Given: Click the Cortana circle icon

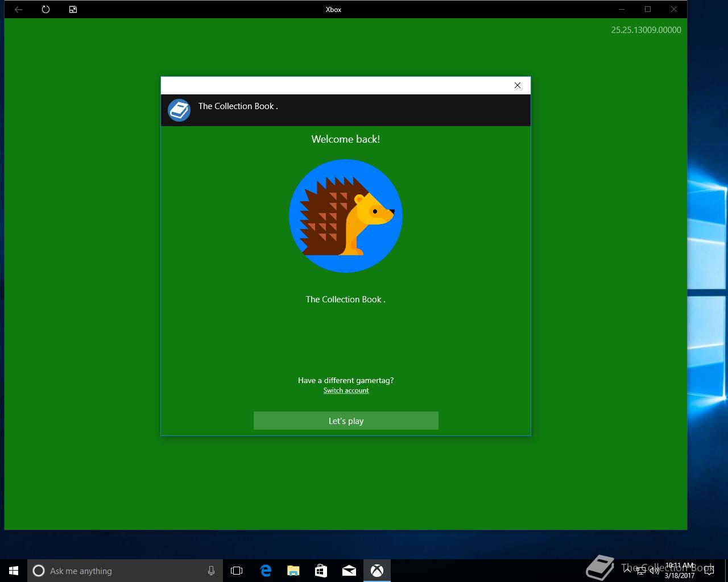Looking at the screenshot, I should (39, 571).
